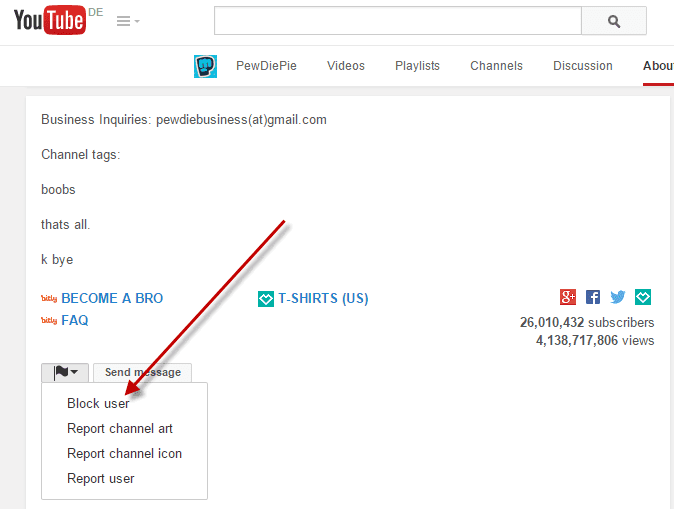The image size is (674, 509).
Task: Click the magnifier search button
Action: (614, 21)
